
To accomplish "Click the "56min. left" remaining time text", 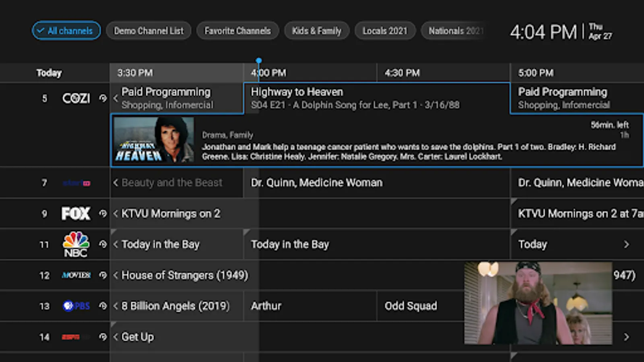I will coord(610,125).
